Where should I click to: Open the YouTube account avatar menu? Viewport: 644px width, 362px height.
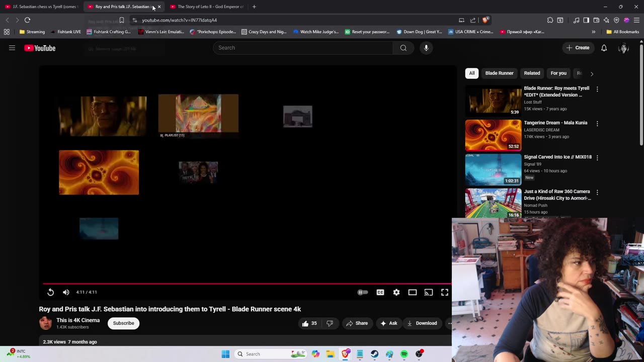pyautogui.click(x=623, y=48)
